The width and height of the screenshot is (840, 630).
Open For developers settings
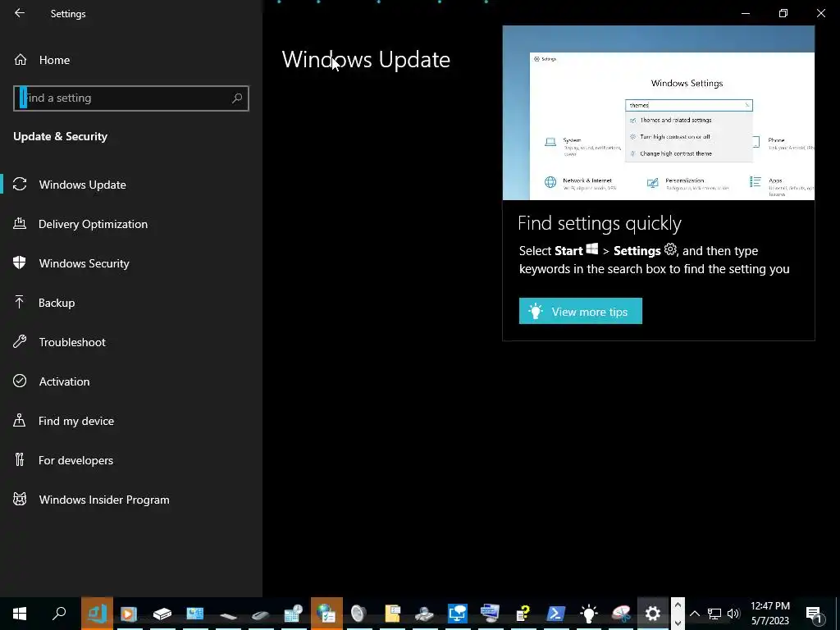[131, 460]
